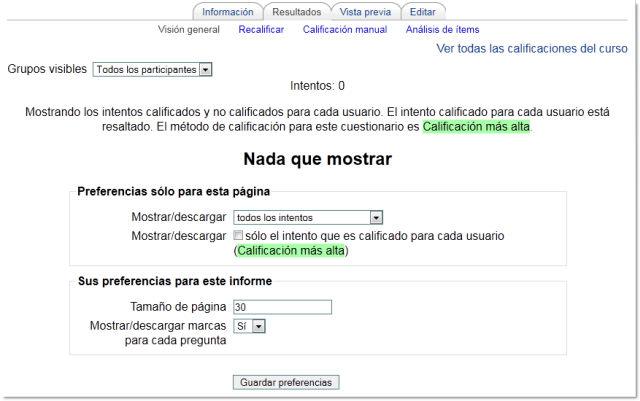Open the Información tab
Viewport: 640px width, 401px height.
tap(228, 12)
